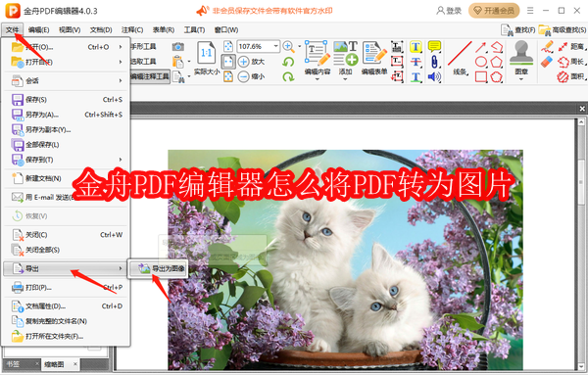Click the 图章 stamp tool icon

click(521, 53)
